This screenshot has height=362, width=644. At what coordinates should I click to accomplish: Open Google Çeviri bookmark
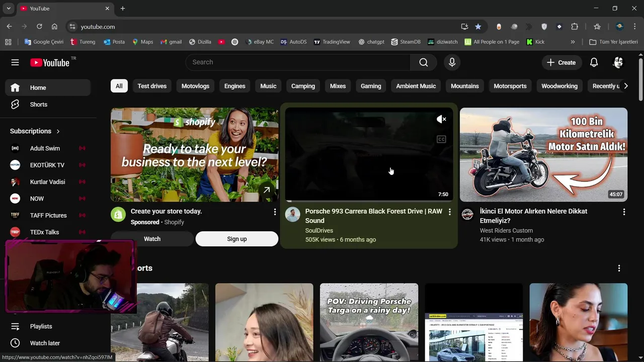(x=44, y=42)
